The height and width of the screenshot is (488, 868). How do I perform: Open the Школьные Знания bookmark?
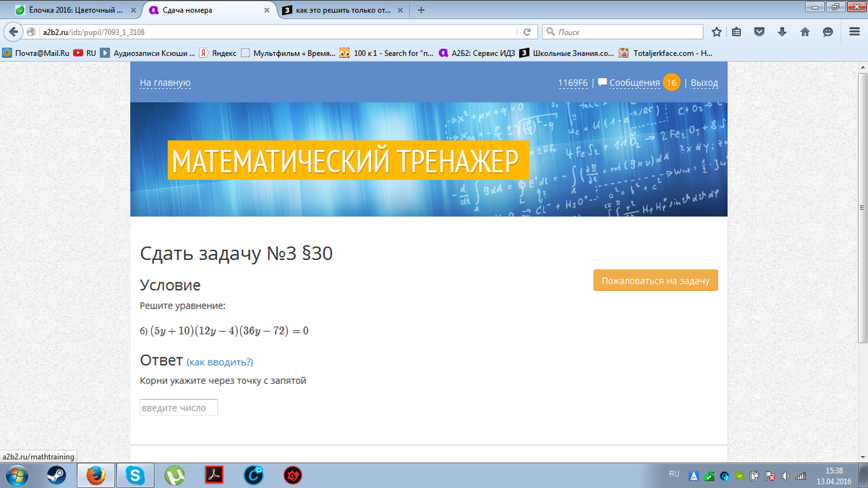567,53
